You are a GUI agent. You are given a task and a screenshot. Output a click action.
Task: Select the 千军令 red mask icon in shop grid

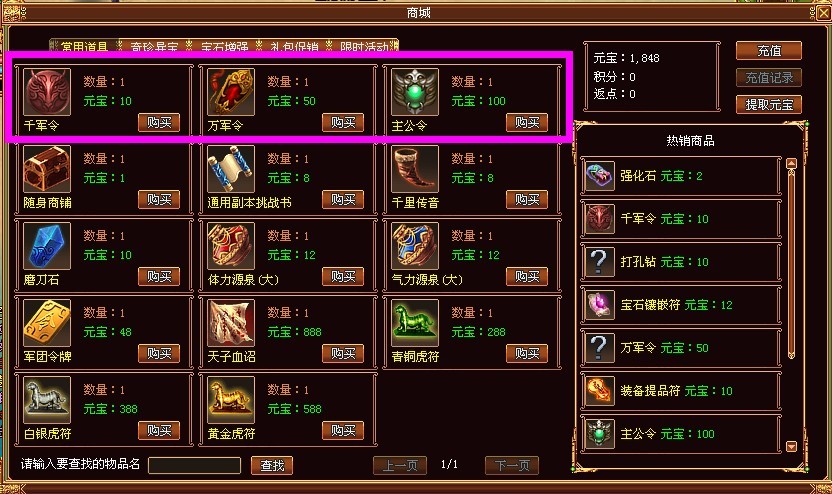coord(47,92)
